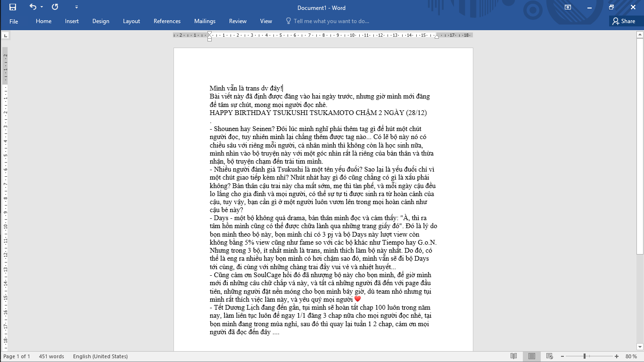Click the zoom slider handle
This screenshot has width=644, height=362.
[x=585, y=356]
